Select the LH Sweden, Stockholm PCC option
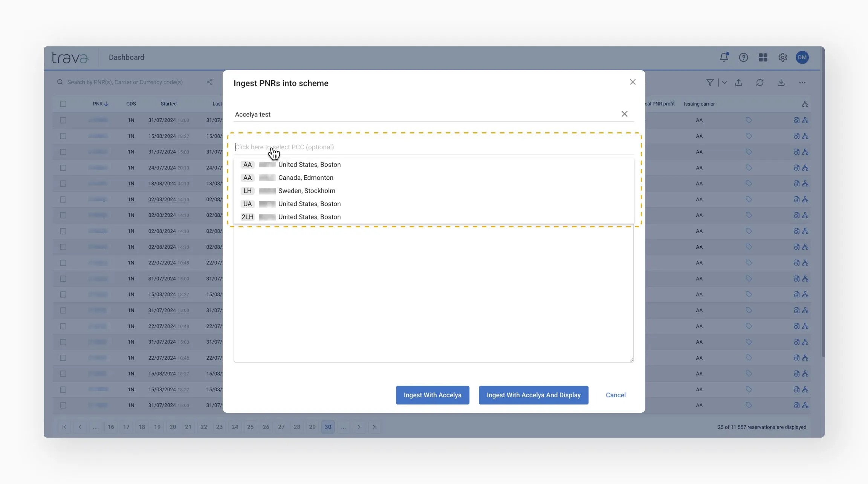Image resolution: width=868 pixels, height=484 pixels. tap(306, 191)
